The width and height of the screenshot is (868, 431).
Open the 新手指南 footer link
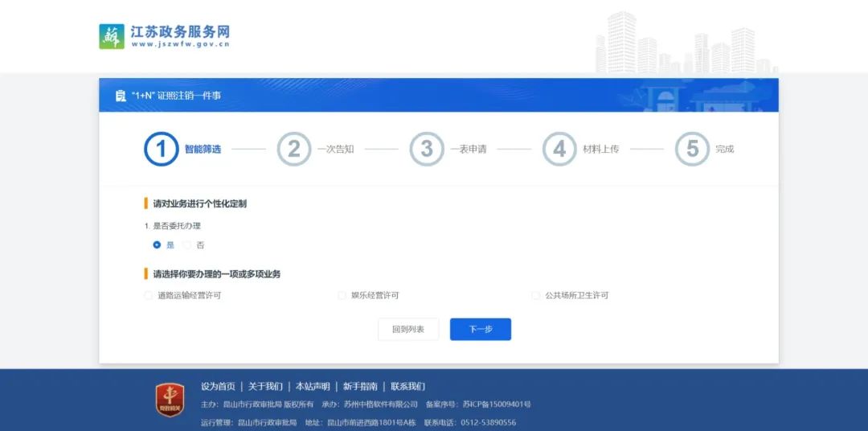point(360,386)
